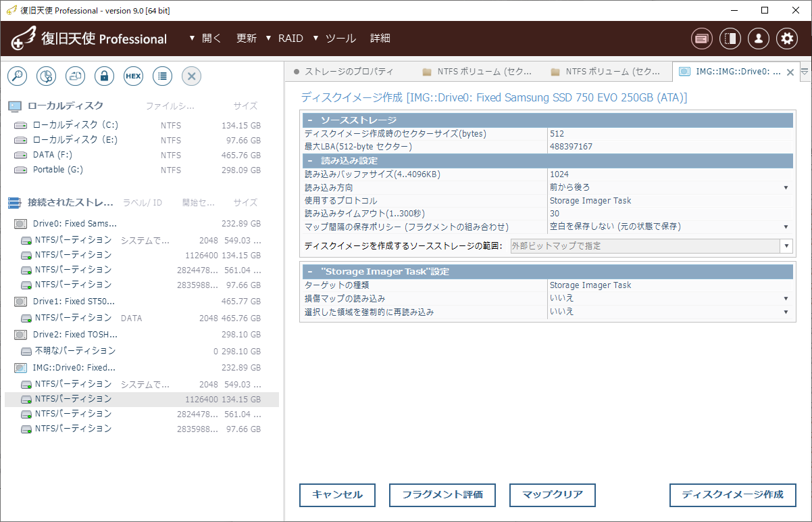Collapse the 読み込み設定 section

(310, 161)
